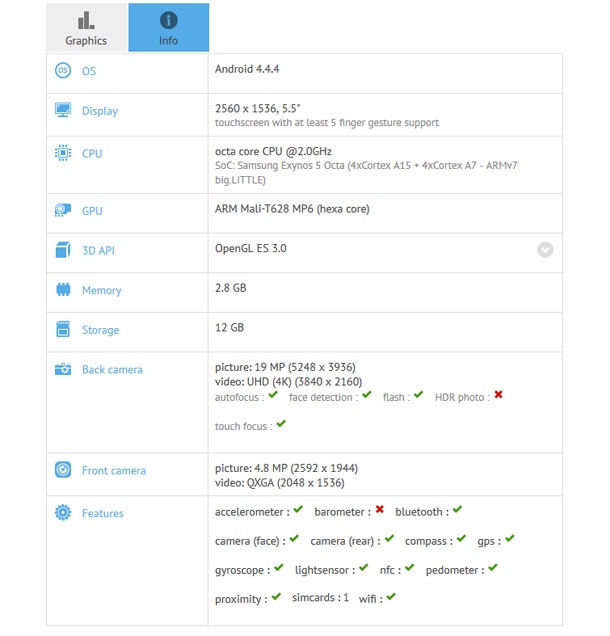Screen dimensions: 610x636
Task: Click the gps green checkmark
Action: click(x=510, y=539)
